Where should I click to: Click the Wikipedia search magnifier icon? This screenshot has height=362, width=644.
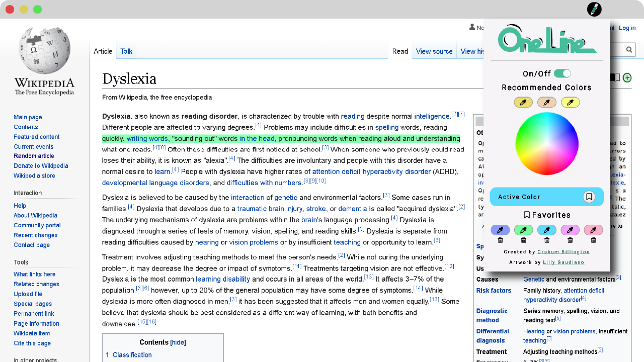629,49
